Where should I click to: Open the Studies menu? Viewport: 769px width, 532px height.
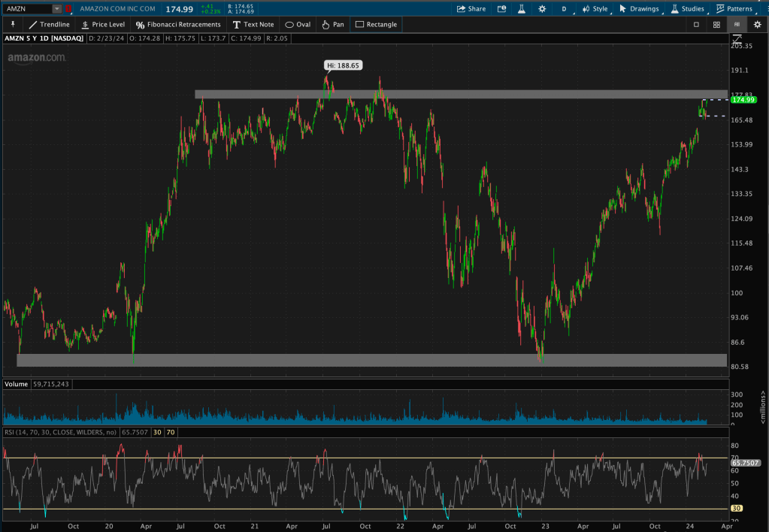pyautogui.click(x=686, y=9)
